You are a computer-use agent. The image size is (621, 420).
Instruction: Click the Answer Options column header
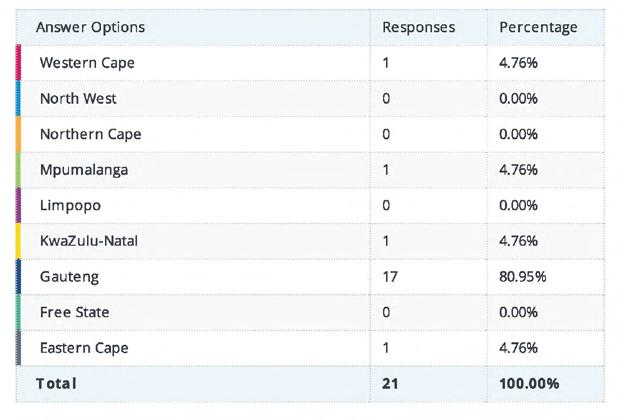(x=90, y=27)
